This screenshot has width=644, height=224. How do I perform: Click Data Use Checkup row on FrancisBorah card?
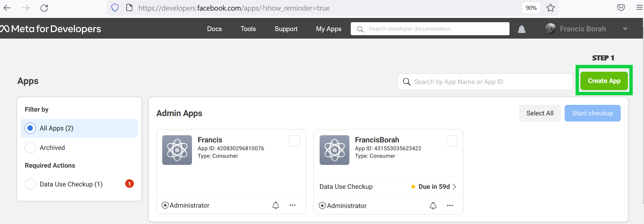coord(388,186)
